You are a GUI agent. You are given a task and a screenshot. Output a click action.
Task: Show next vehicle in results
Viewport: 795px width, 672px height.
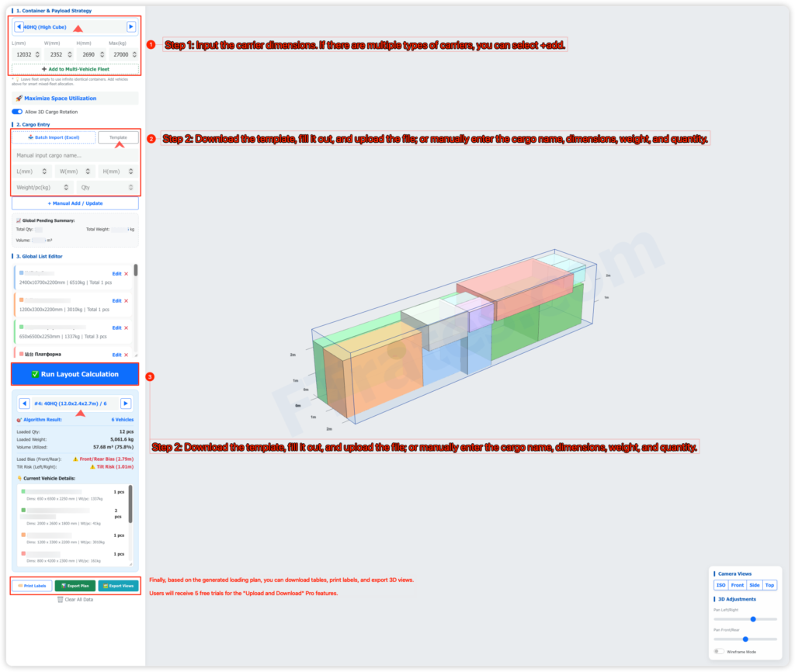126,404
